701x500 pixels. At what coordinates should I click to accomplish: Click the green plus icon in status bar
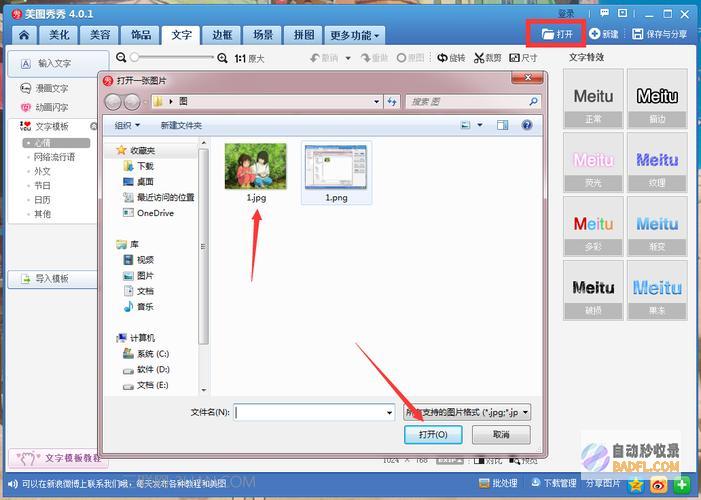coord(681,485)
